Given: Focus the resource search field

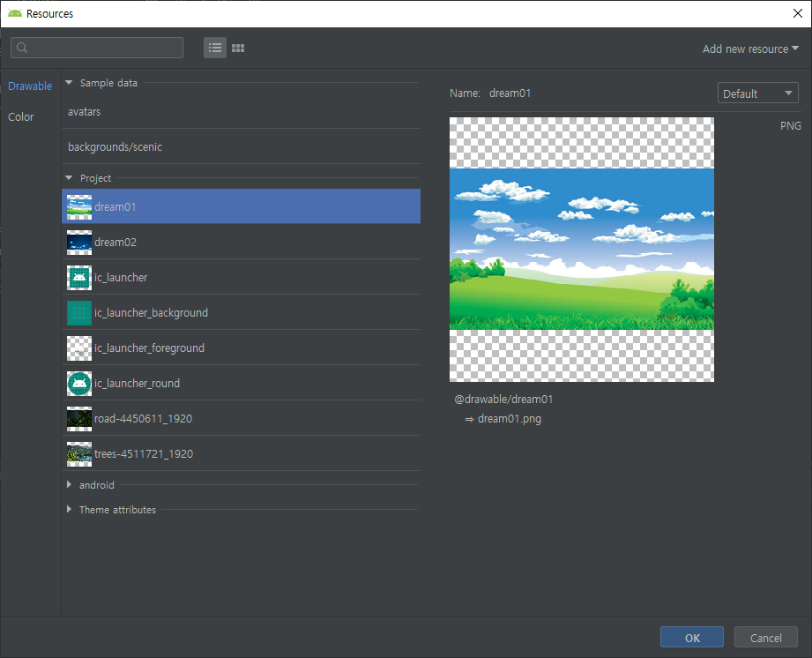Looking at the screenshot, I should pyautogui.click(x=97, y=48).
